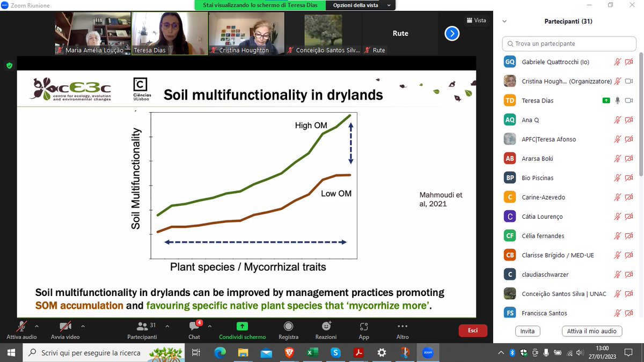Expand hidden system tray icons chevron
Image resolution: width=644 pixels, height=362 pixels.
[501, 353]
